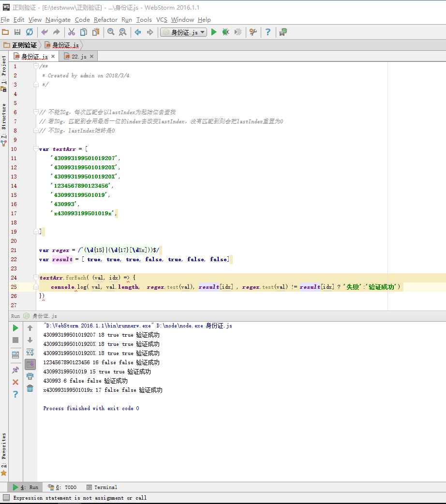Toggle the soft-wrap icon in the Run console
The width and height of the screenshot is (446, 504).
(30, 352)
